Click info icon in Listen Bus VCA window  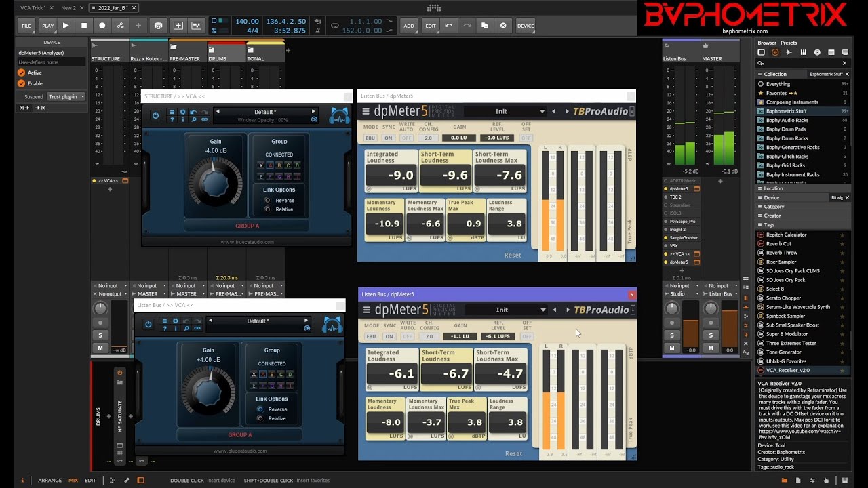(176, 329)
